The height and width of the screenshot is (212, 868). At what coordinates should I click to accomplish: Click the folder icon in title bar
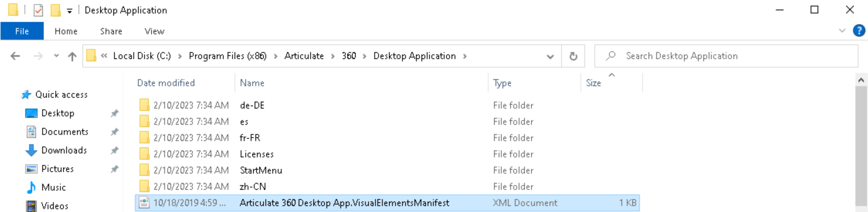(x=13, y=10)
